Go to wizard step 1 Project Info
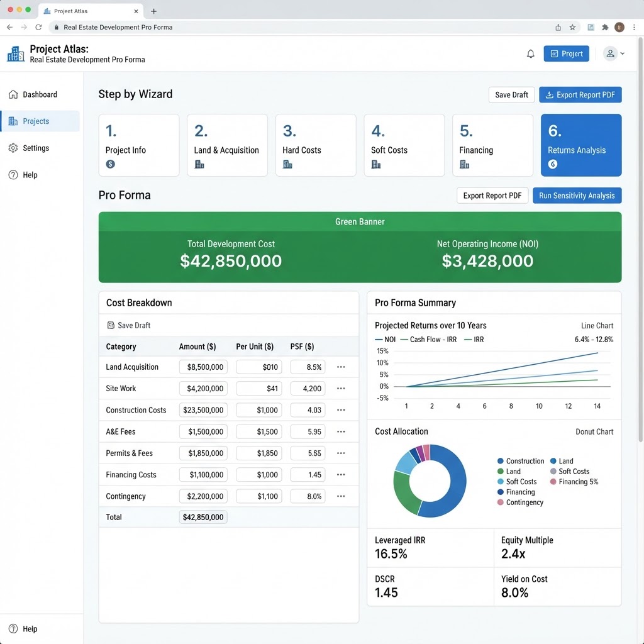 coord(139,145)
